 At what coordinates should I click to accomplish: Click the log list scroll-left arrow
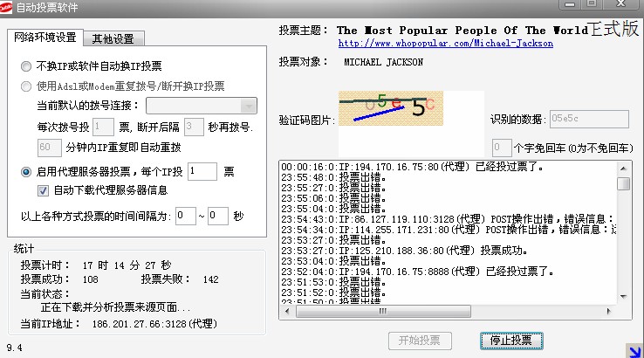coord(285,311)
